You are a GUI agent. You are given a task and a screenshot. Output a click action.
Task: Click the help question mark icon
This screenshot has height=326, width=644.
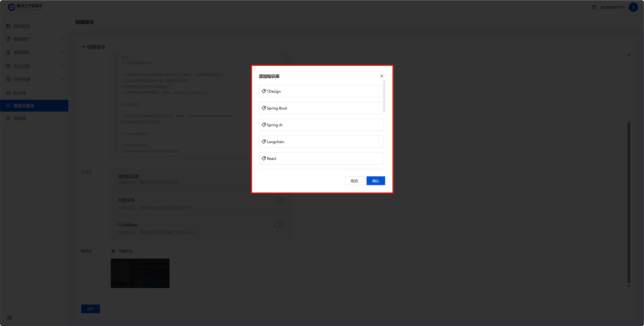(x=594, y=7)
